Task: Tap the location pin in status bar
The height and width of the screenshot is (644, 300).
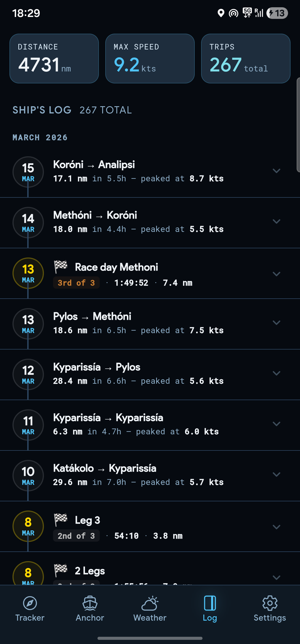Action: [221, 13]
